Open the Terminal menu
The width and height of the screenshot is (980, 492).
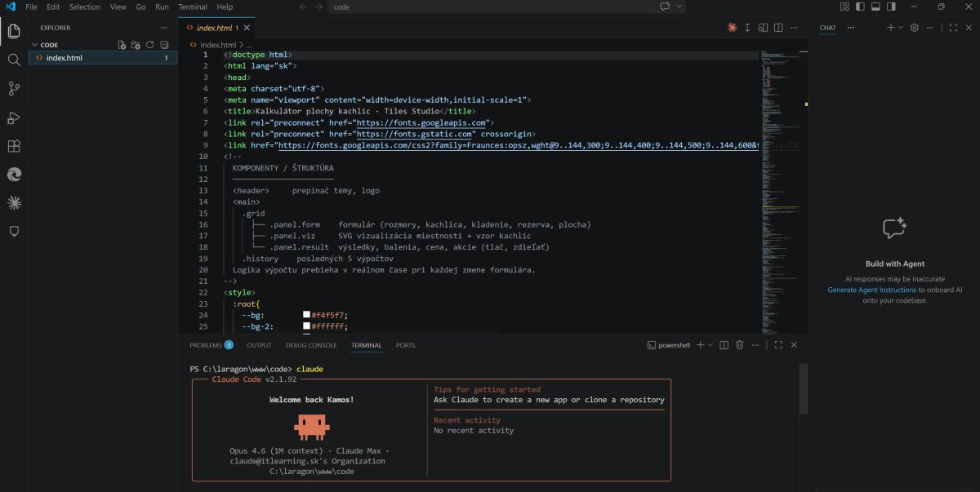(192, 7)
